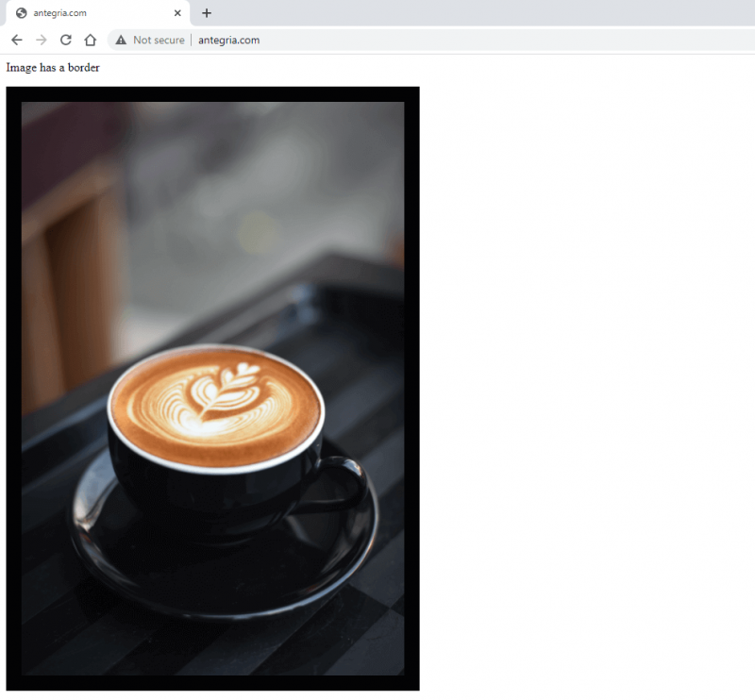
Task: Reload the antegria.com page
Action: [64, 40]
